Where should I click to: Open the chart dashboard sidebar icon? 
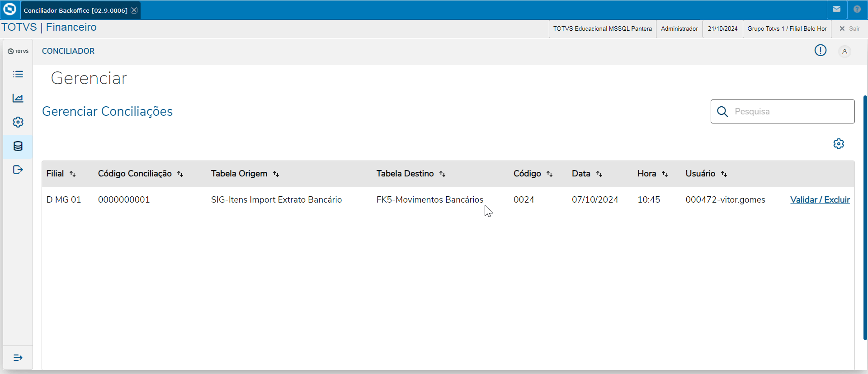[x=18, y=98]
